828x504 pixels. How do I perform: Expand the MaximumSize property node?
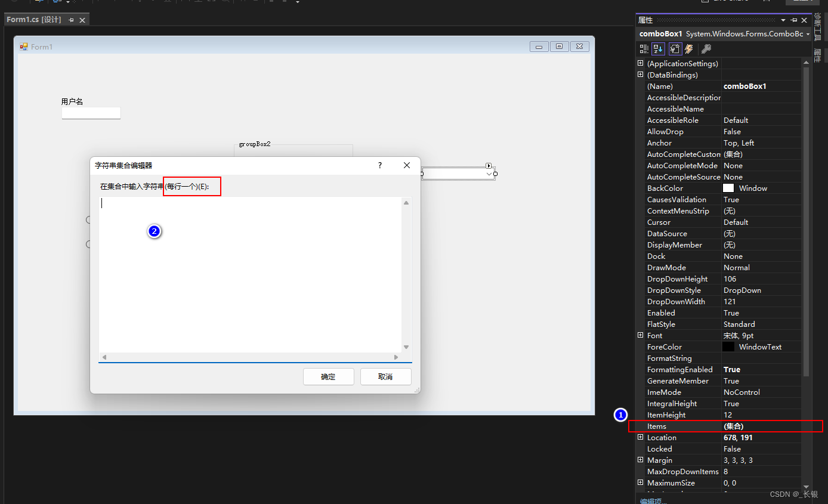[x=641, y=483]
